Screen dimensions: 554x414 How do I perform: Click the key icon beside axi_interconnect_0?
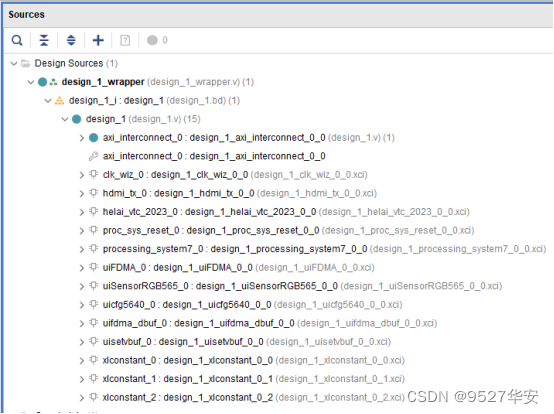(x=93, y=156)
